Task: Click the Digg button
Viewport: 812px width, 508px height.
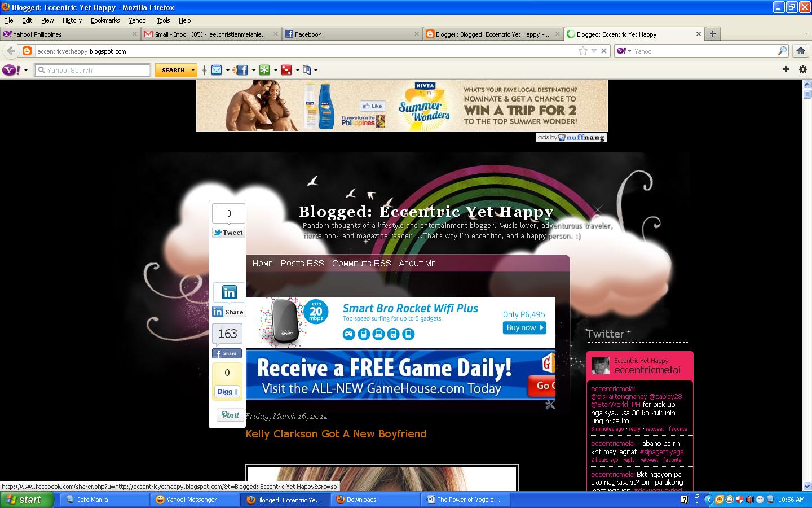Action: tap(227, 391)
